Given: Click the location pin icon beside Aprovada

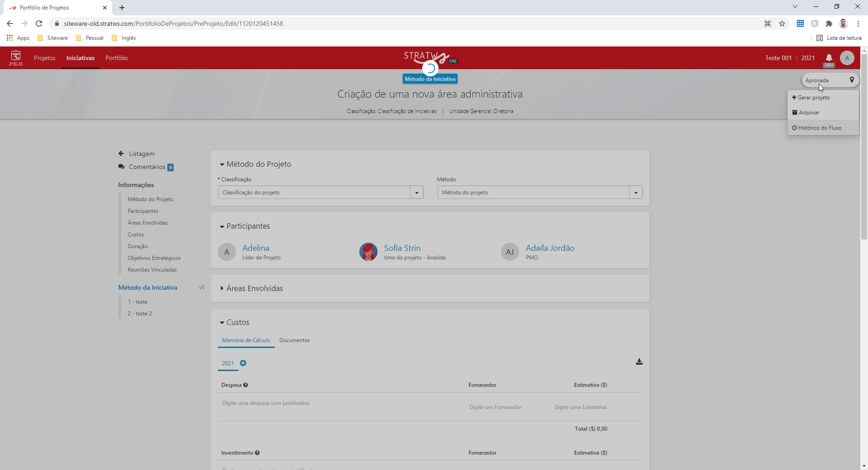Looking at the screenshot, I should (852, 80).
